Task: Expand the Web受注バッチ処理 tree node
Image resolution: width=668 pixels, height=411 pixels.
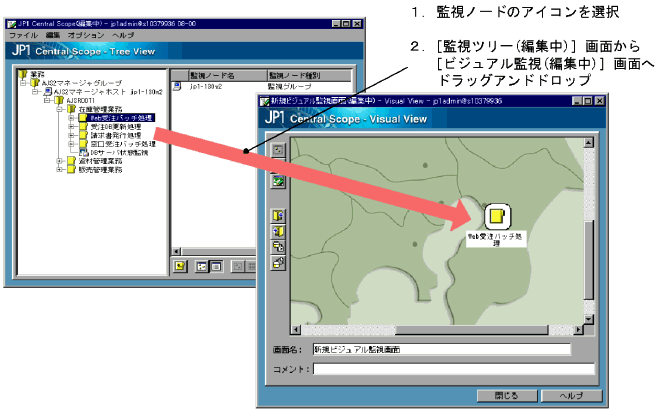Action: click(x=71, y=118)
